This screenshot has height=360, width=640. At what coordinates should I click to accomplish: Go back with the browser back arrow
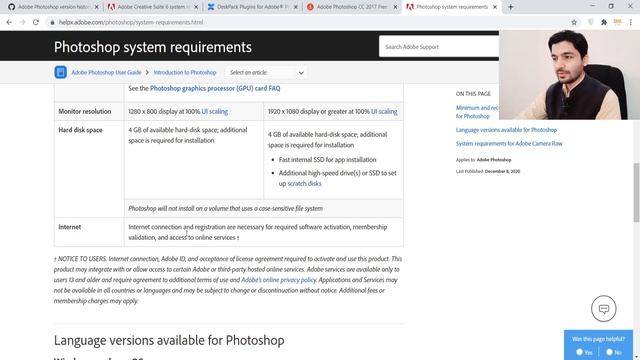(9, 22)
